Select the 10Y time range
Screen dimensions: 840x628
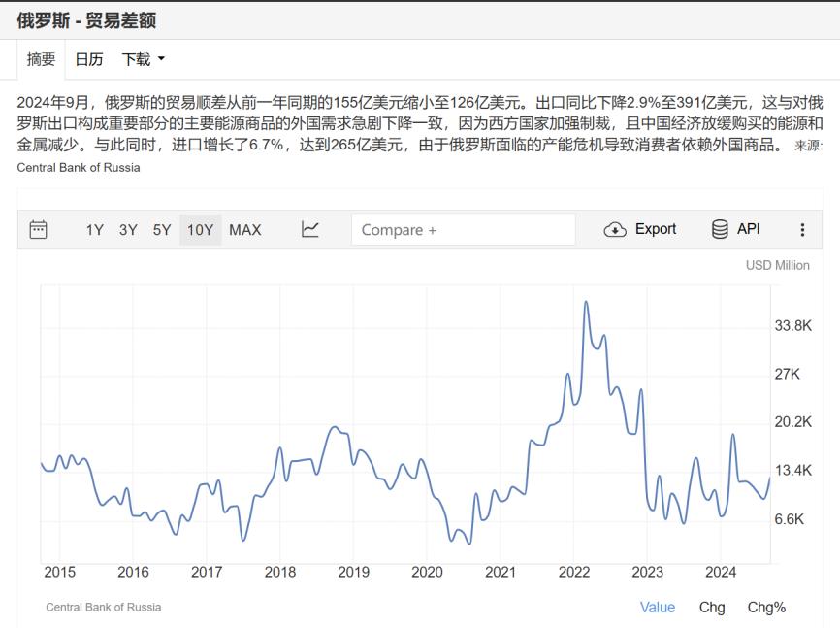(200, 230)
